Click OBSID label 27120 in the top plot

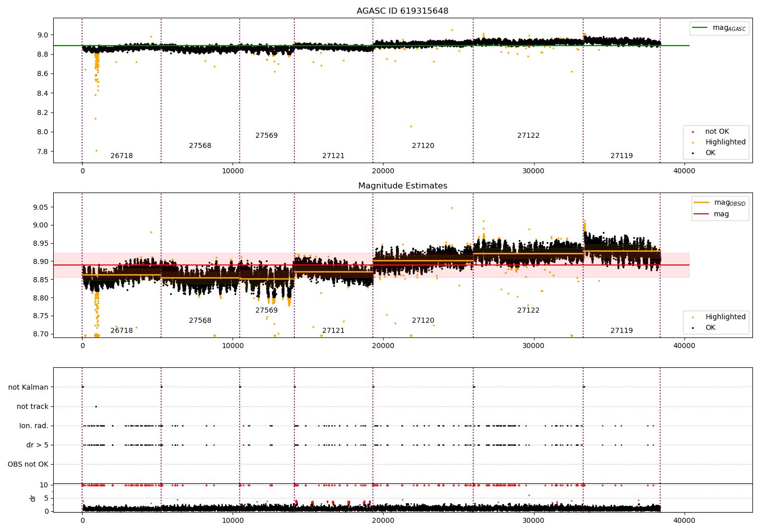pos(423,146)
